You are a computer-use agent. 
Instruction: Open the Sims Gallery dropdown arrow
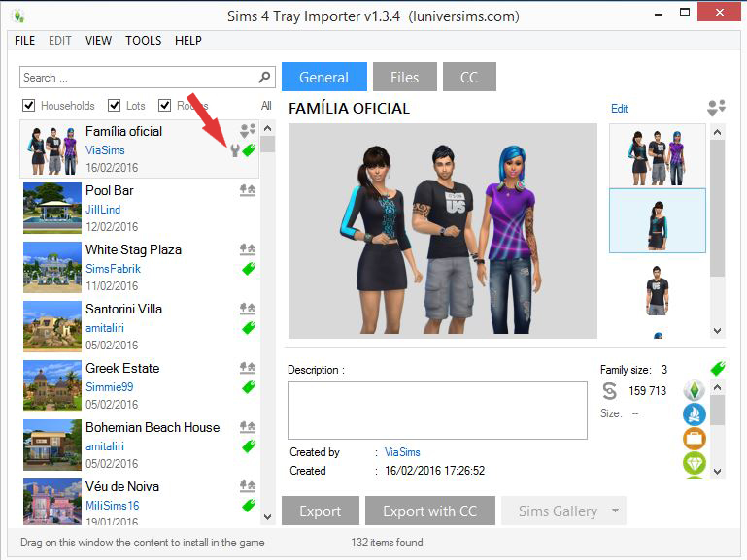coord(616,511)
